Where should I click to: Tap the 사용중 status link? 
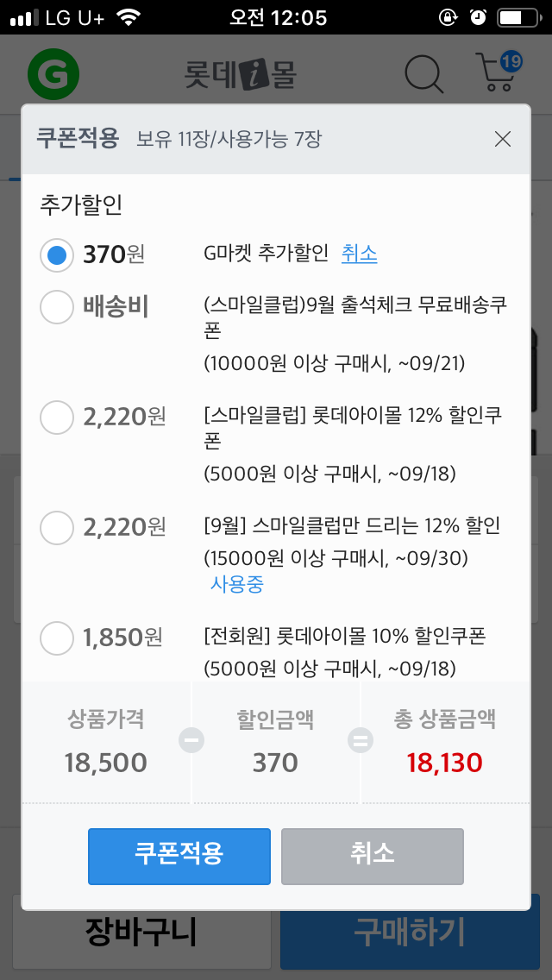[x=237, y=585]
